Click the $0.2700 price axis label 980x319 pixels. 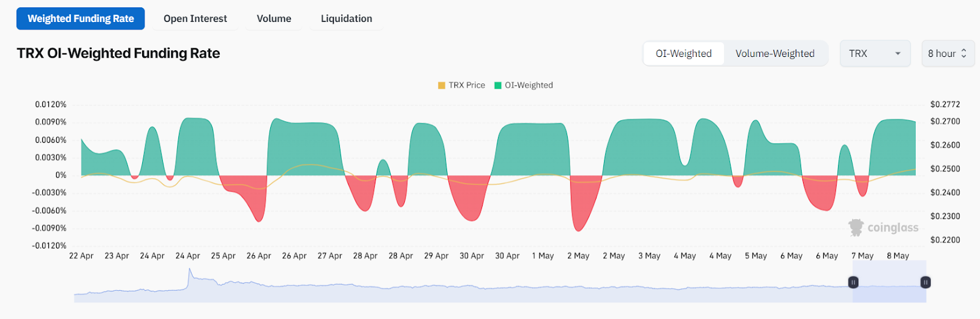(x=945, y=121)
